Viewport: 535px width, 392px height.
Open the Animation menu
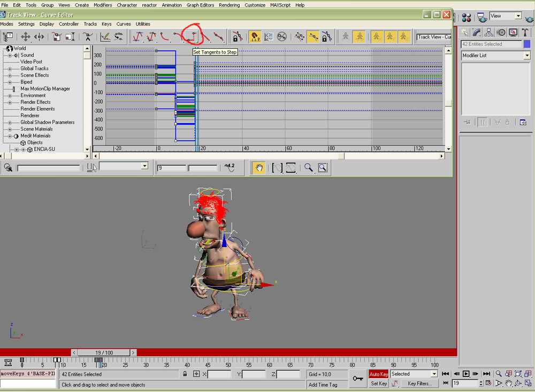click(172, 5)
